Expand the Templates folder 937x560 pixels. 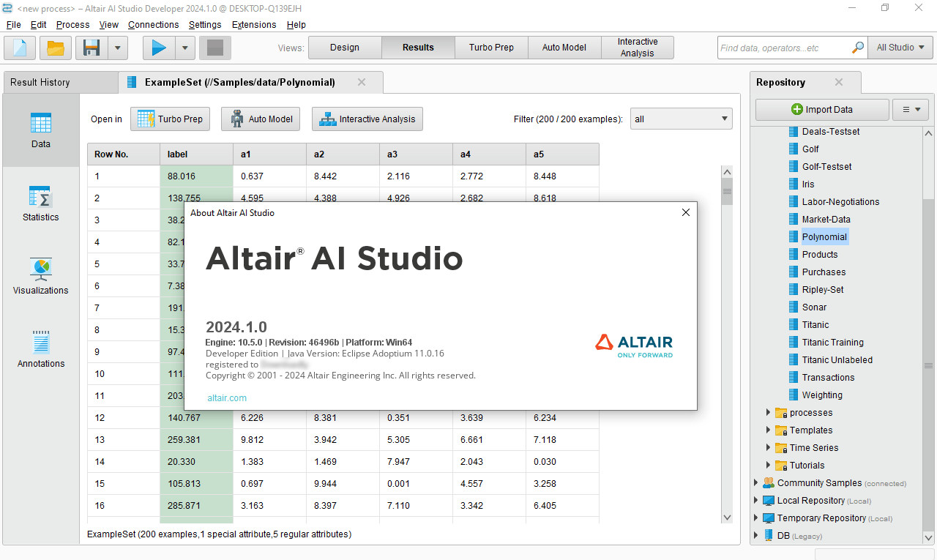click(768, 430)
